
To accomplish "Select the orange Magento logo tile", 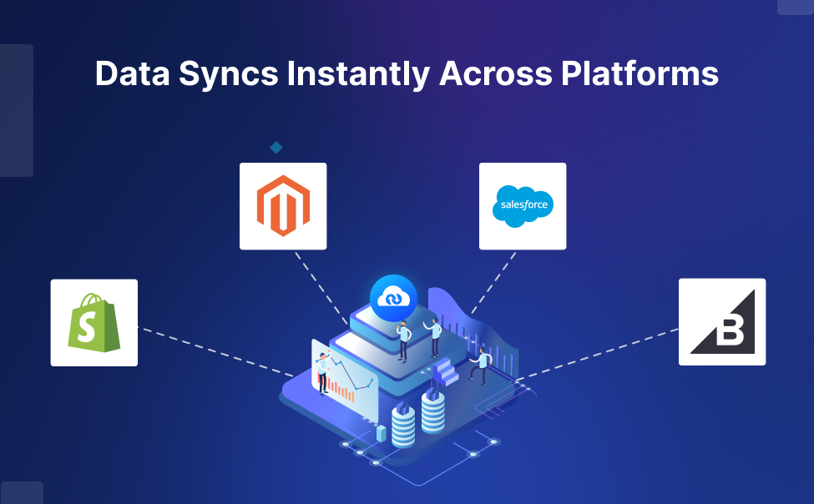I will pos(282,206).
